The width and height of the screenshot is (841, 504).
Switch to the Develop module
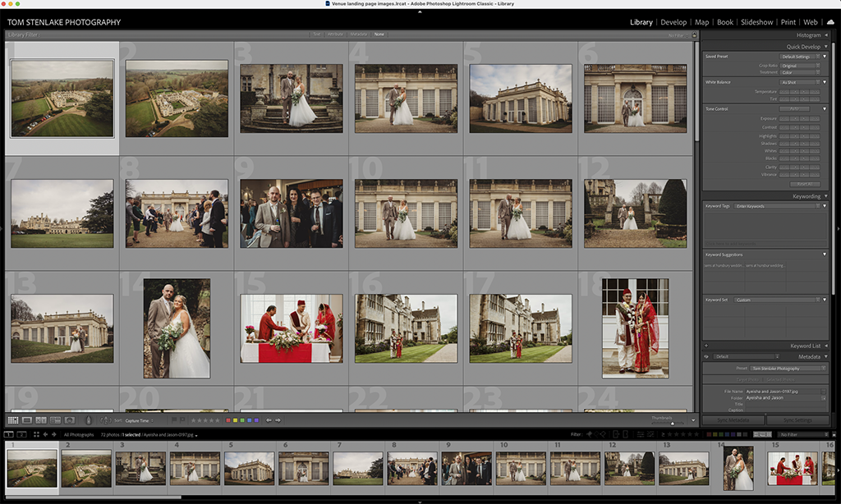673,22
